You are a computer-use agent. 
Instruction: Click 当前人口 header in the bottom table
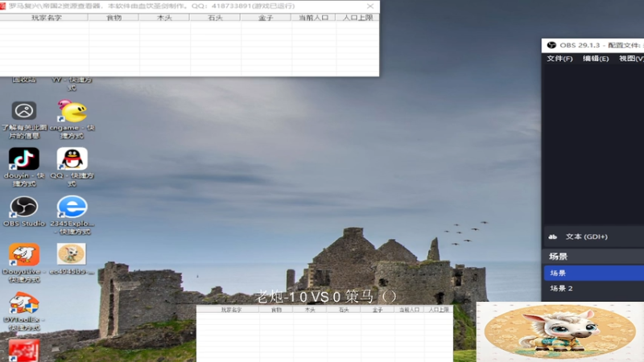point(409,310)
